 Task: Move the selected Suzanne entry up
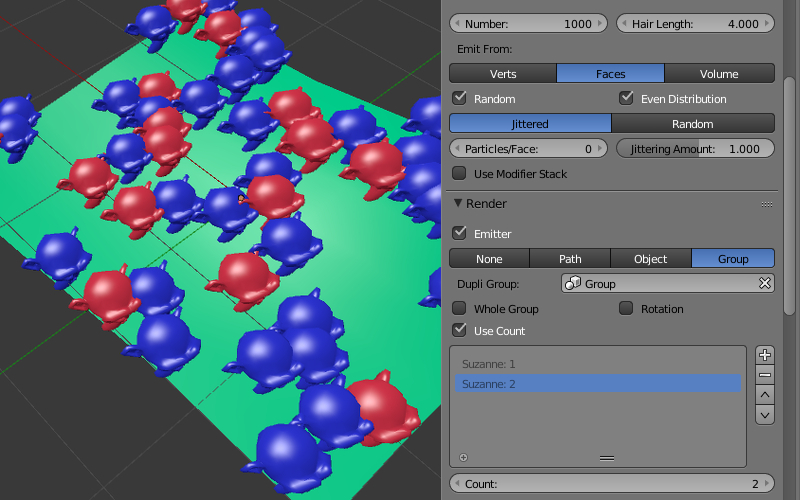point(765,394)
